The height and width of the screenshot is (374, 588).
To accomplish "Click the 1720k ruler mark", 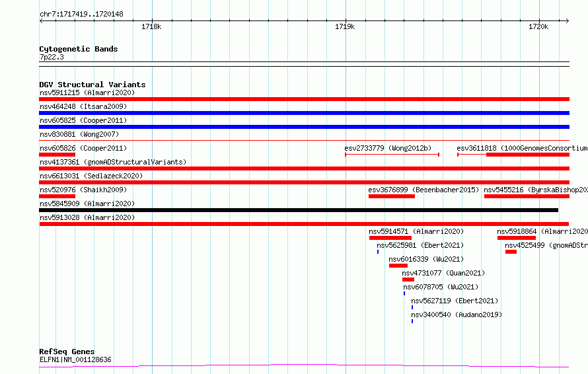I will click(x=538, y=26).
